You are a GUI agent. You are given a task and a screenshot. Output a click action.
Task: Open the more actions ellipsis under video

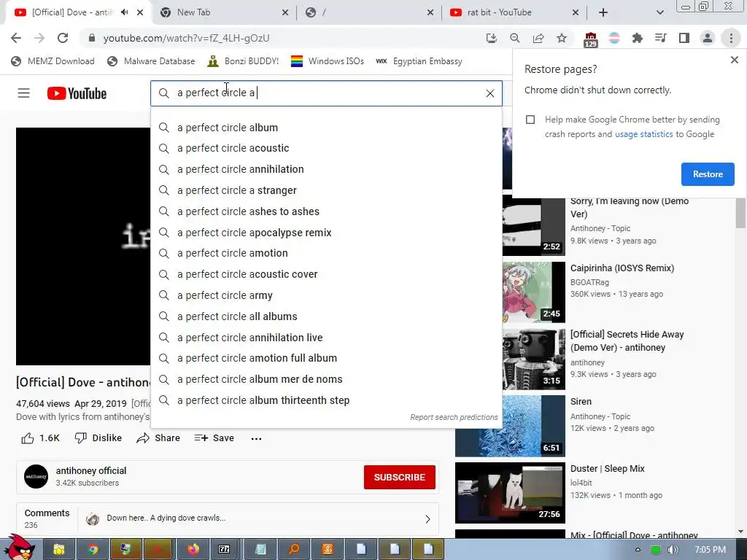(256, 438)
